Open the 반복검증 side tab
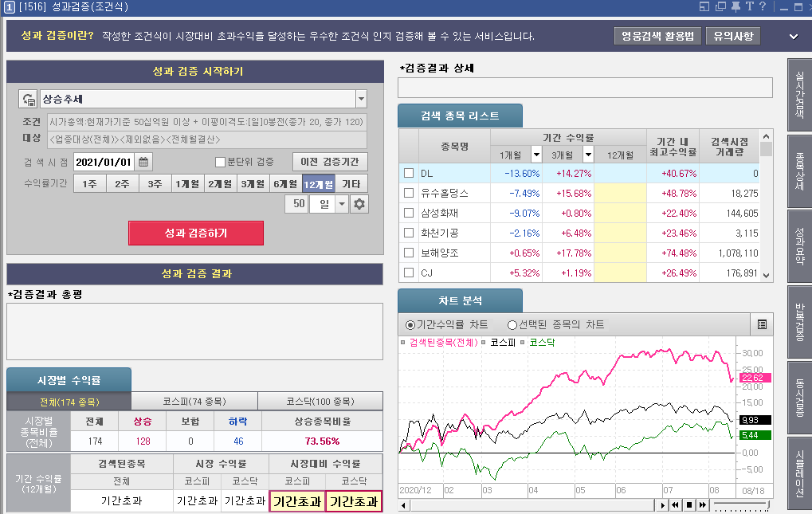Viewport: 812px width, 514px height. point(799,321)
